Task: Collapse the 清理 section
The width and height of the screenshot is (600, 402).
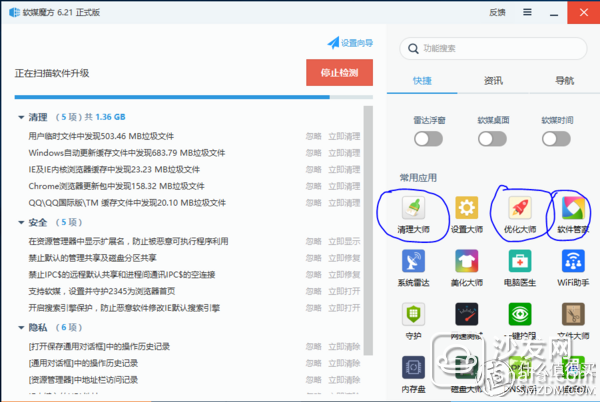Action: tap(21, 117)
